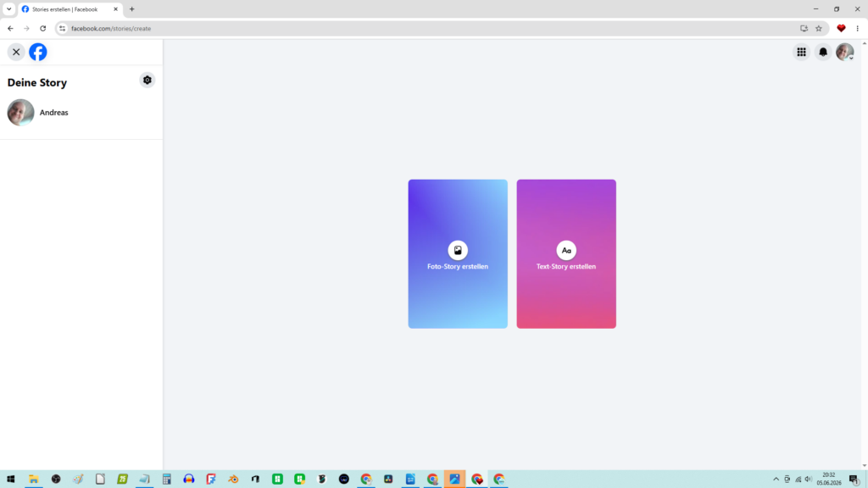Open the notifications bell
The height and width of the screenshot is (488, 868).
823,52
